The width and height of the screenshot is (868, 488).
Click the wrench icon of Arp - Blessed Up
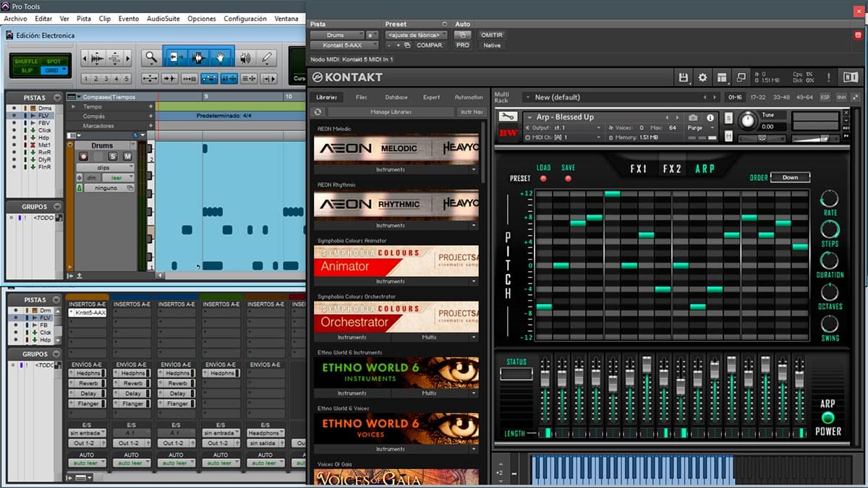[x=508, y=116]
